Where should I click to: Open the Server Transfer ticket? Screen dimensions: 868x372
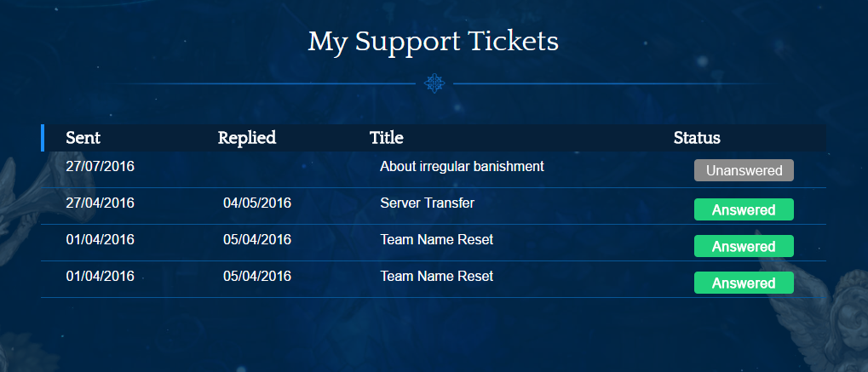coord(427,203)
